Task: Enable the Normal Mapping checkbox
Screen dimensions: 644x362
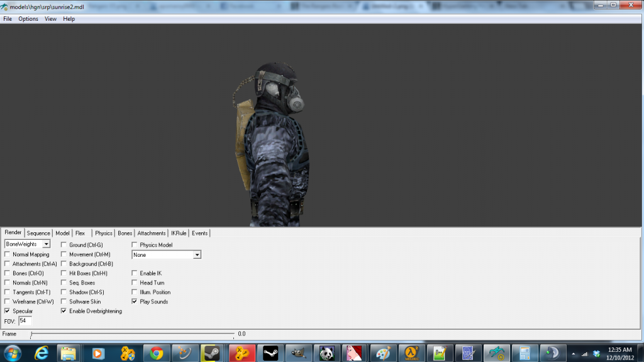Action: click(x=7, y=254)
